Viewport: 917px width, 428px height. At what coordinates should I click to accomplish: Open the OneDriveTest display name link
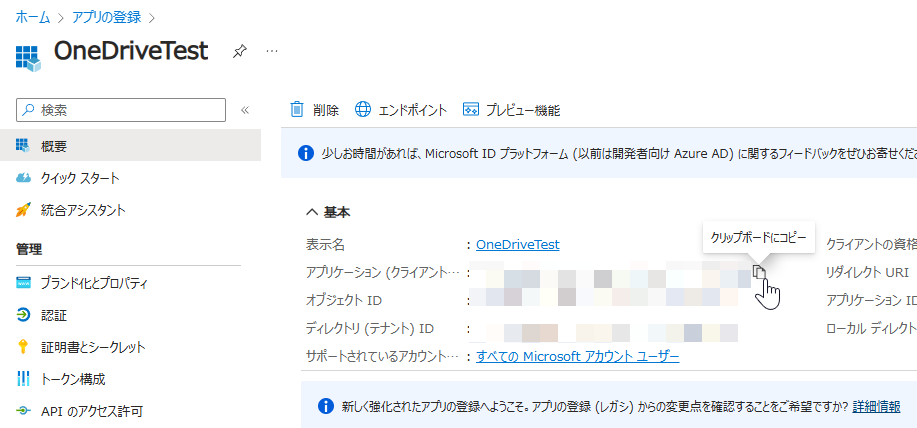pos(518,244)
